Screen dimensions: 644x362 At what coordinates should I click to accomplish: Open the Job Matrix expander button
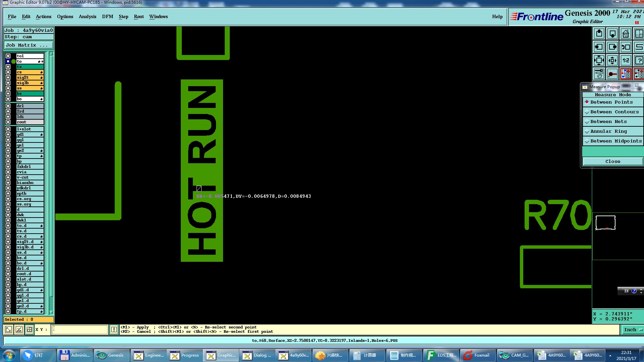click(28, 45)
